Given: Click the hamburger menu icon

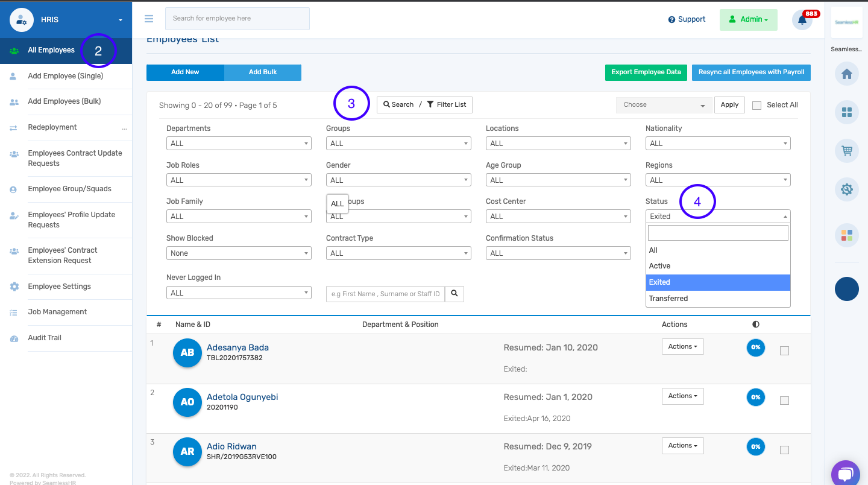Looking at the screenshot, I should click(x=149, y=19).
